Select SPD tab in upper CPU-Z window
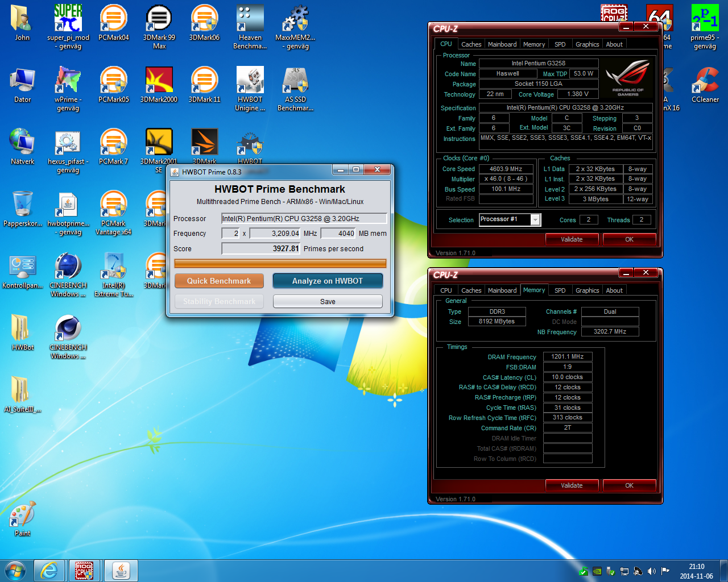 [x=560, y=44]
